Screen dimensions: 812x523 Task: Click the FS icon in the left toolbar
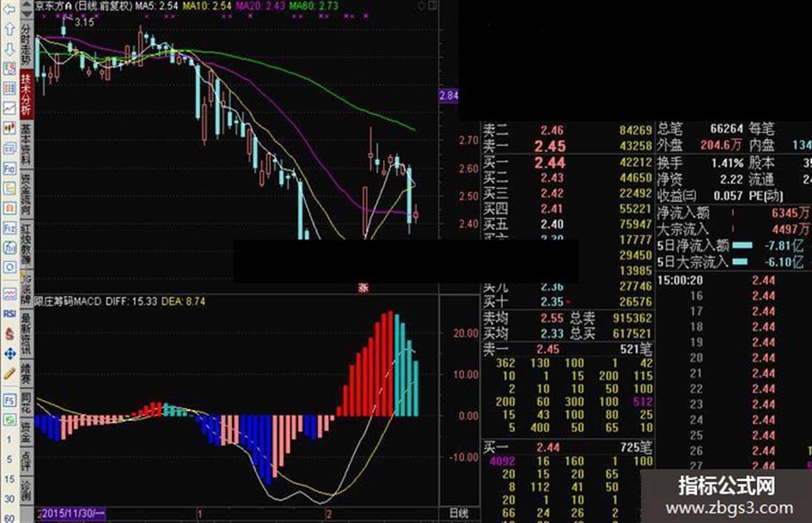(9, 399)
